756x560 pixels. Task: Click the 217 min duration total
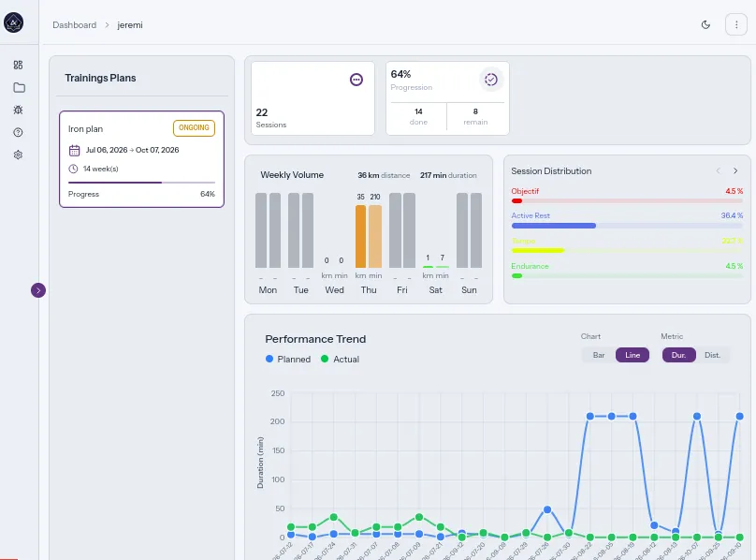pyautogui.click(x=448, y=175)
